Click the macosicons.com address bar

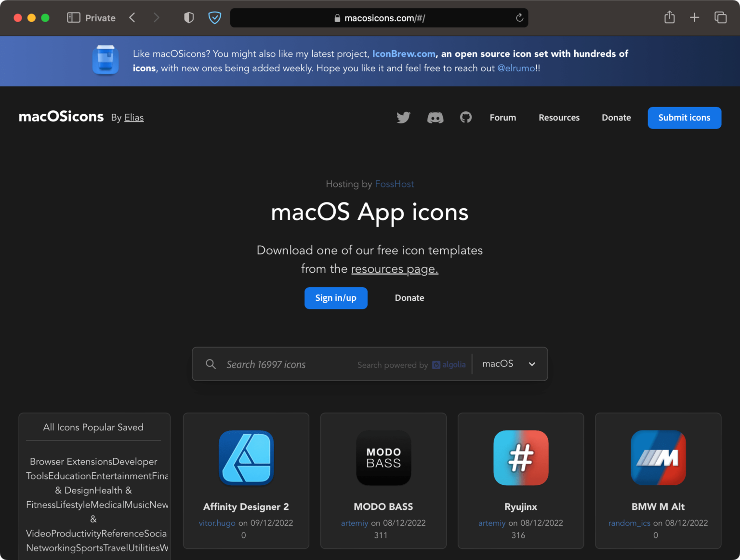point(379,18)
